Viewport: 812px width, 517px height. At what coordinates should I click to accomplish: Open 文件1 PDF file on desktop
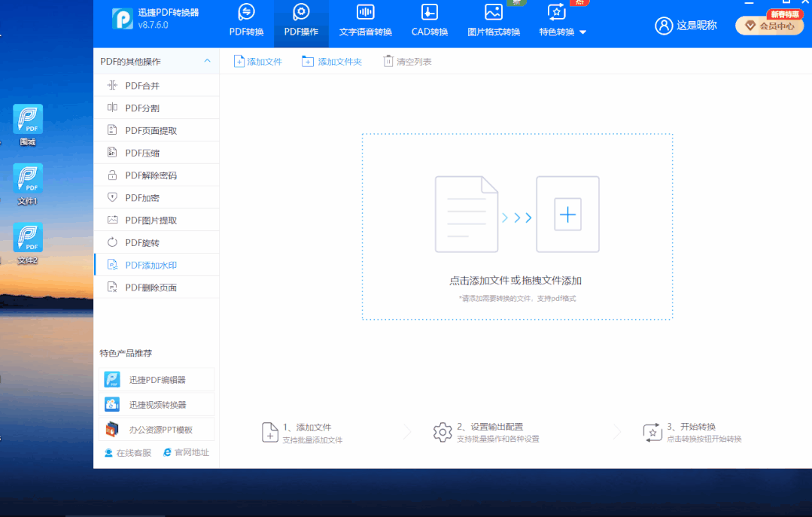[27, 184]
